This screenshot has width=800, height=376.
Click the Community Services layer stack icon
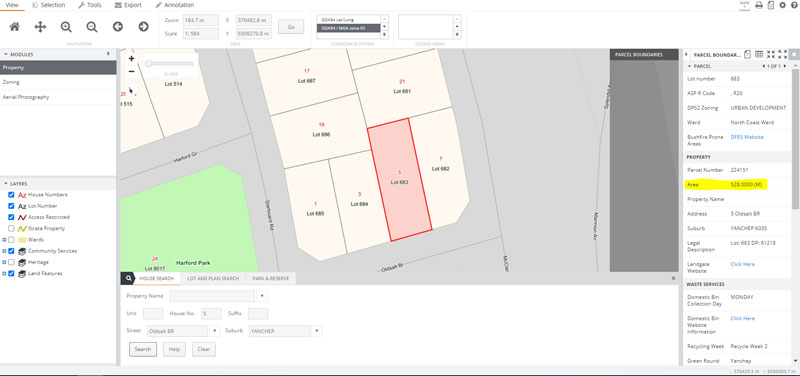click(22, 251)
